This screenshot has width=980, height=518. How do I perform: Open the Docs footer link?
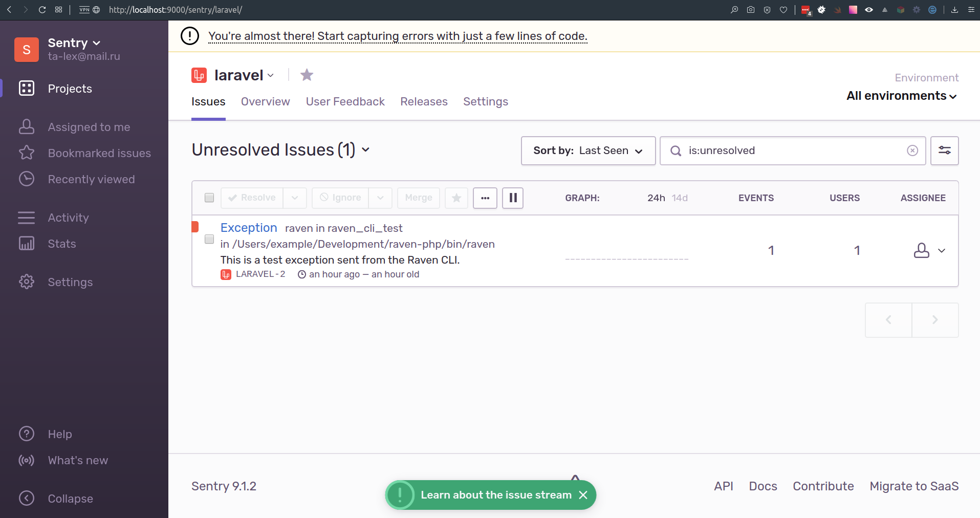(763, 486)
